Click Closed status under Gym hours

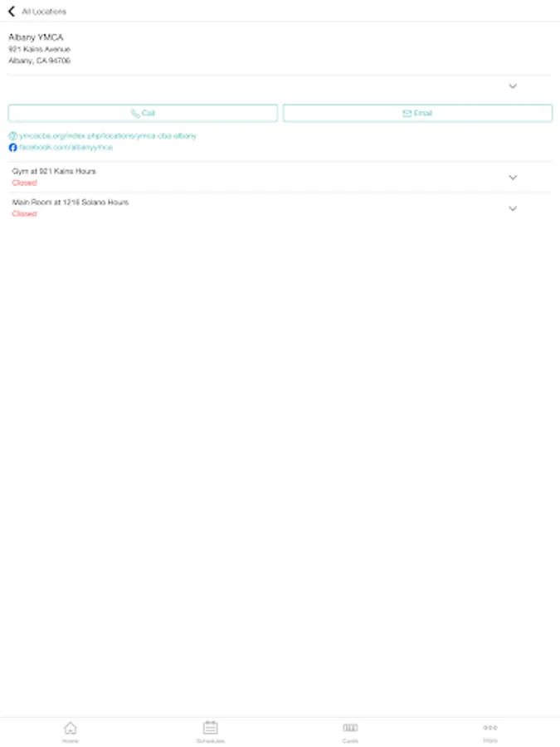pyautogui.click(x=24, y=183)
